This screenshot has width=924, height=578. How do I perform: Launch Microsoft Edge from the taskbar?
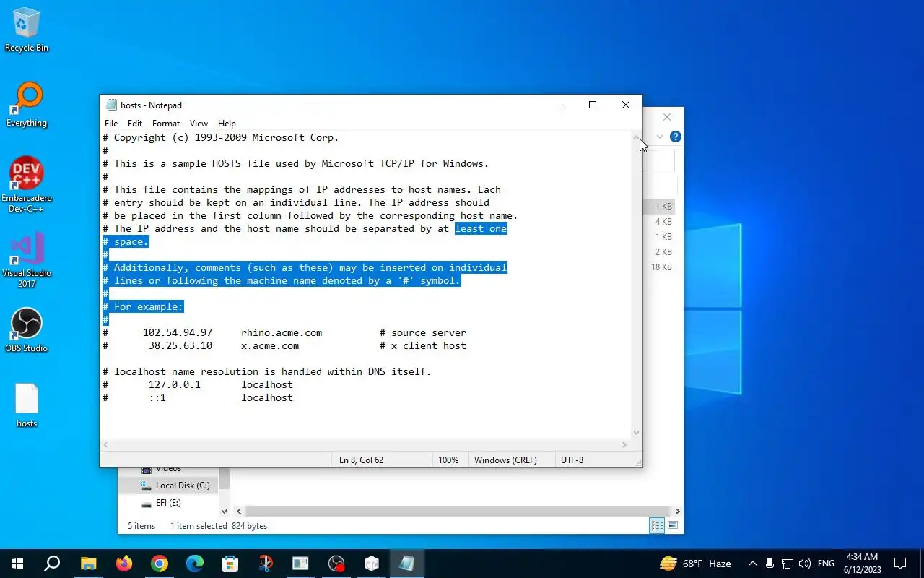point(195,564)
